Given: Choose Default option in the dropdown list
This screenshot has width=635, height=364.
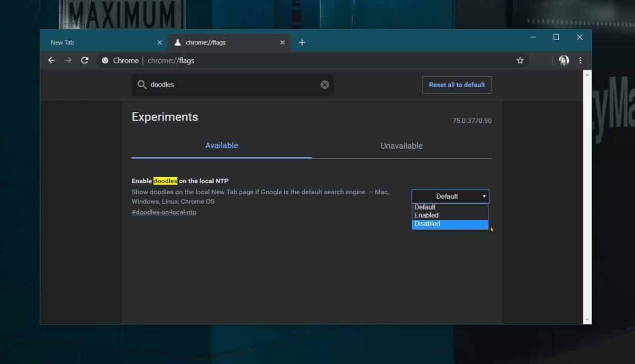Looking at the screenshot, I should click(450, 207).
